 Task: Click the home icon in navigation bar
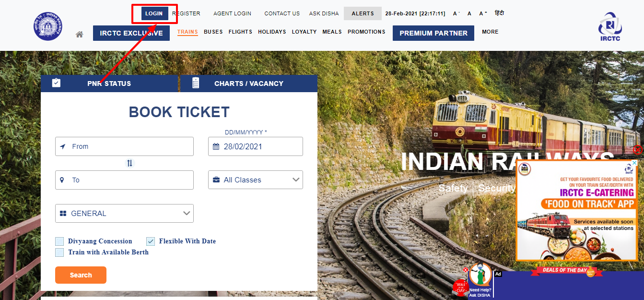click(80, 35)
